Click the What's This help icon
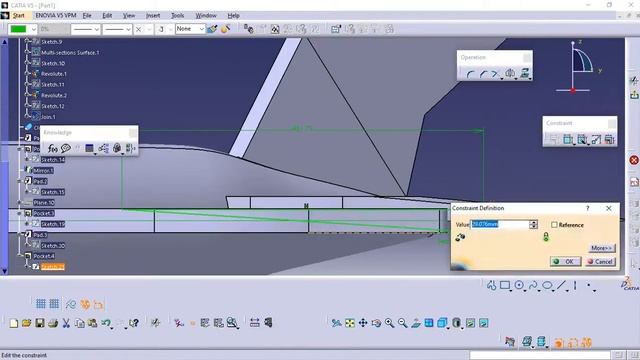Screen dimensions: 640x360 (134, 323)
